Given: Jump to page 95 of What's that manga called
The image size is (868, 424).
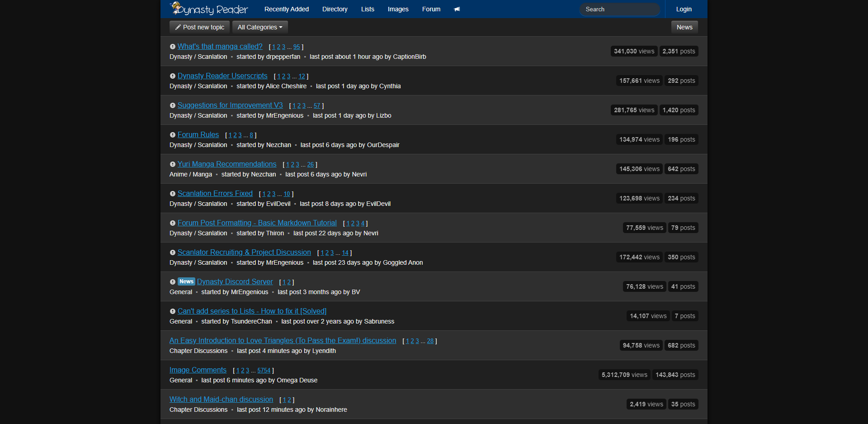Looking at the screenshot, I should coord(297,47).
